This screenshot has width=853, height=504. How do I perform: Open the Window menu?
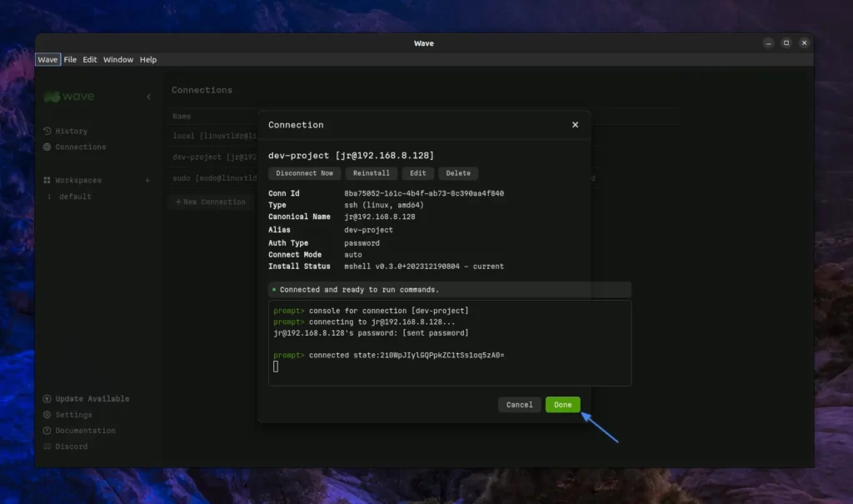[118, 60]
